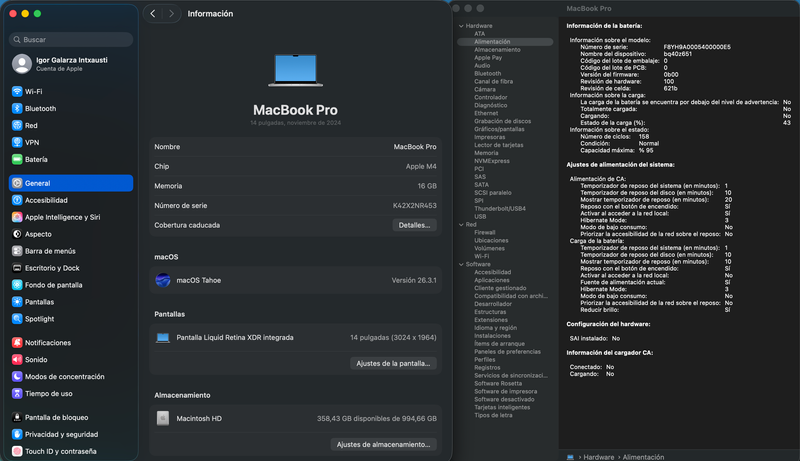Image resolution: width=800 pixels, height=461 pixels.
Task: Click Hardware in bottom path bar
Action: pos(598,457)
